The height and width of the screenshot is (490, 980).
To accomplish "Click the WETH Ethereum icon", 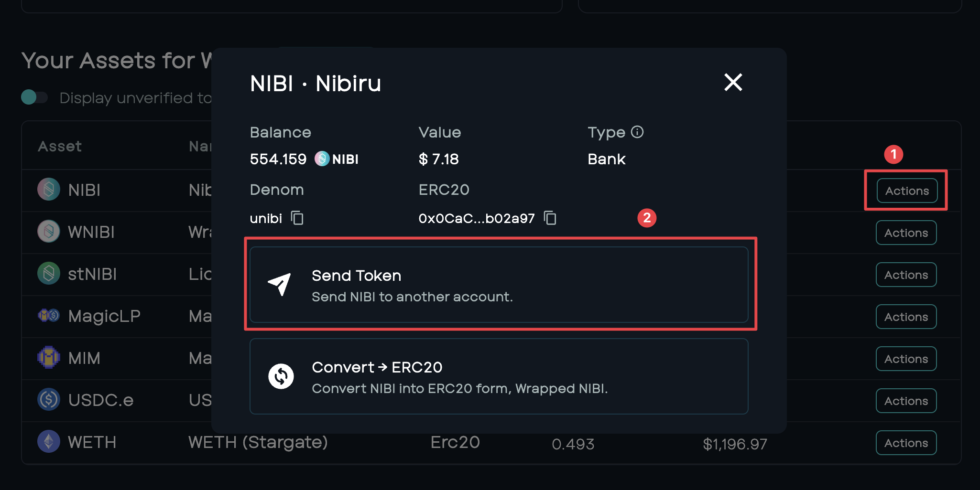I will pos(49,442).
